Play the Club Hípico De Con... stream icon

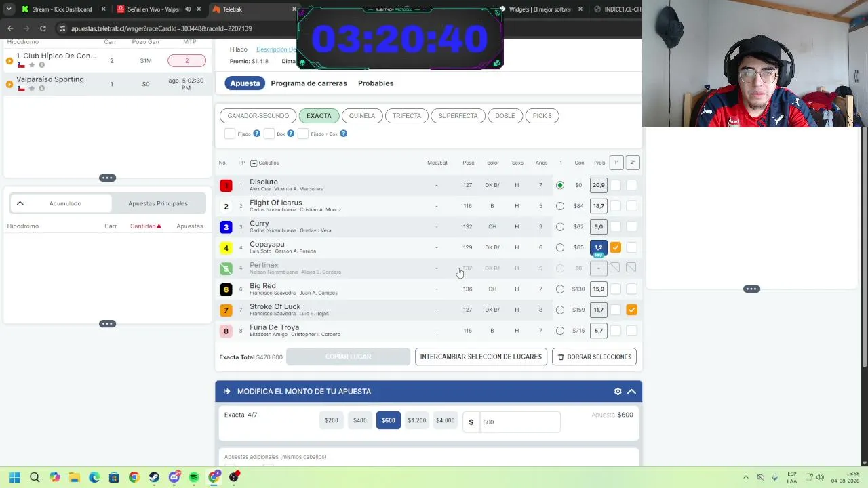pyautogui.click(x=9, y=61)
